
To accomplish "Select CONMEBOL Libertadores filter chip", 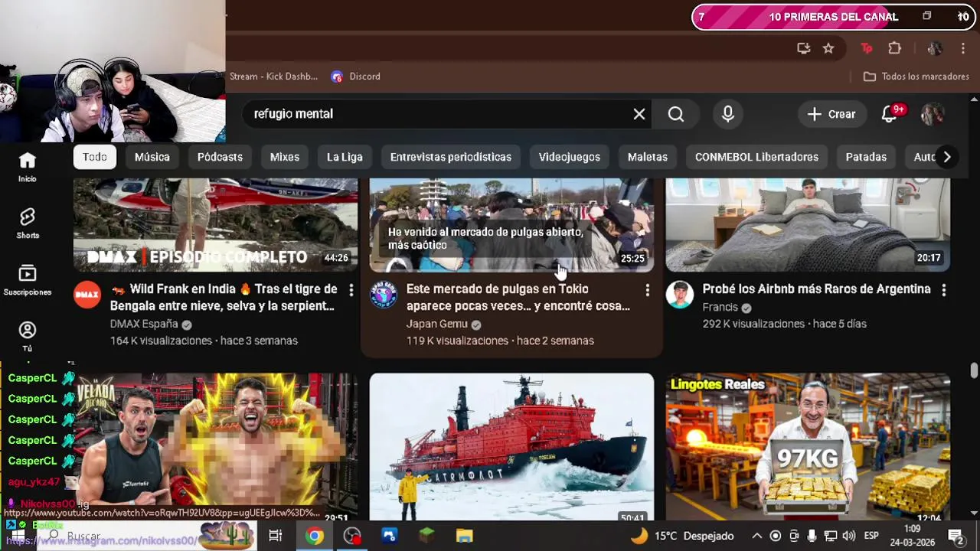I will tap(756, 157).
